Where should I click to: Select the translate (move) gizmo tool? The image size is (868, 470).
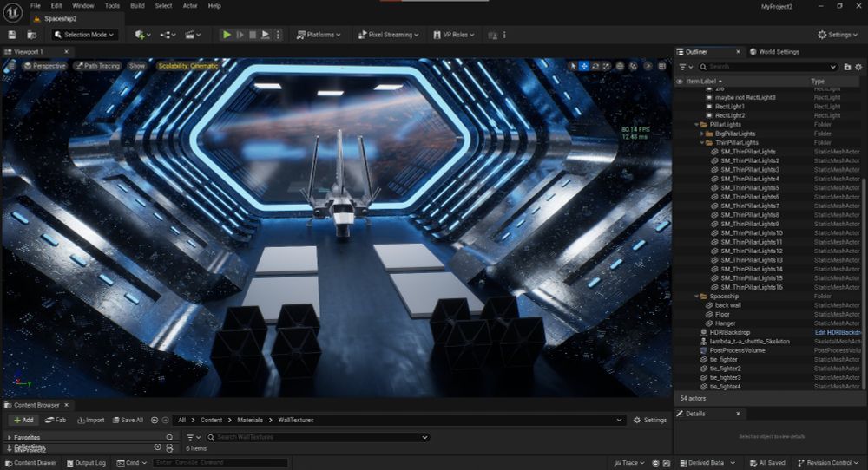(x=584, y=66)
